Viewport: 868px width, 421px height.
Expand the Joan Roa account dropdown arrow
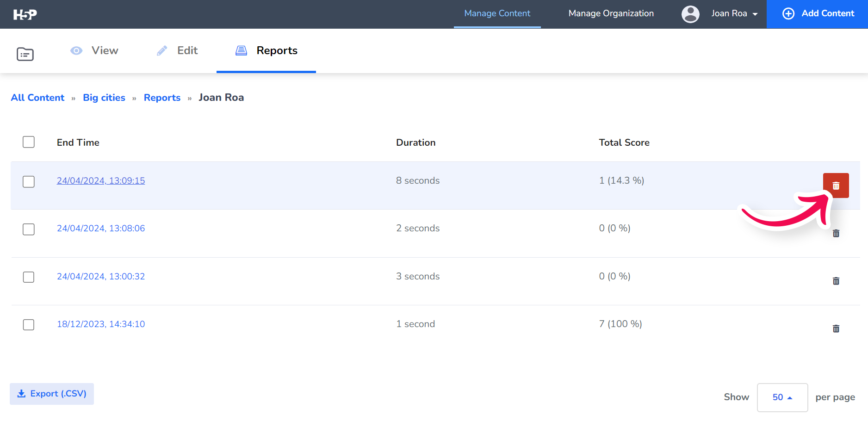755,14
